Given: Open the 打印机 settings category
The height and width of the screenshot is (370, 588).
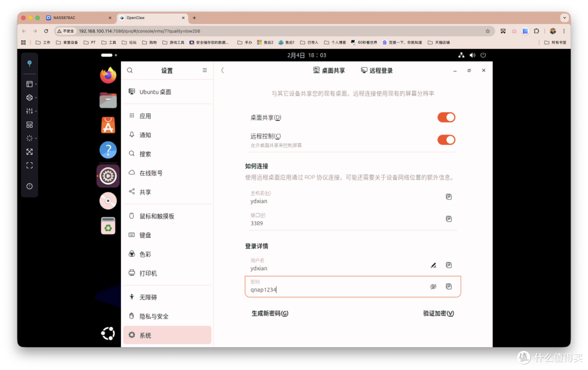Looking at the screenshot, I should coord(167,273).
